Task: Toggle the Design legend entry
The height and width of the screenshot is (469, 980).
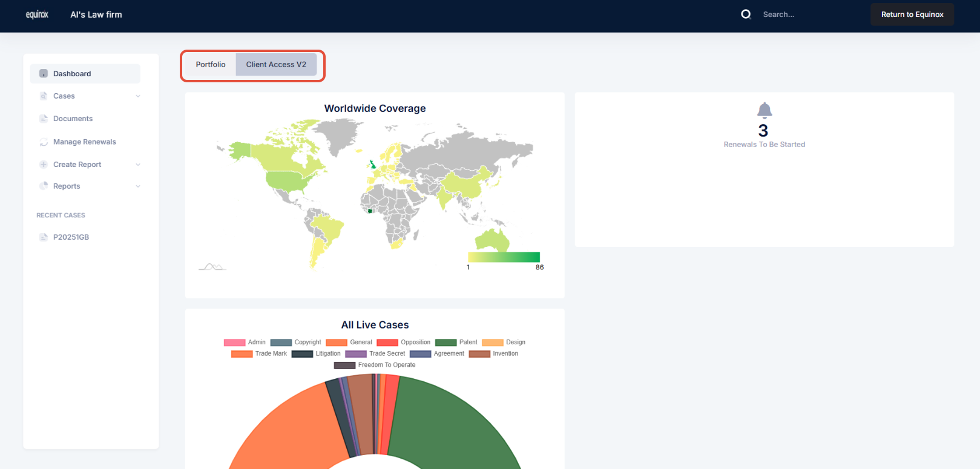Action: [x=504, y=343]
